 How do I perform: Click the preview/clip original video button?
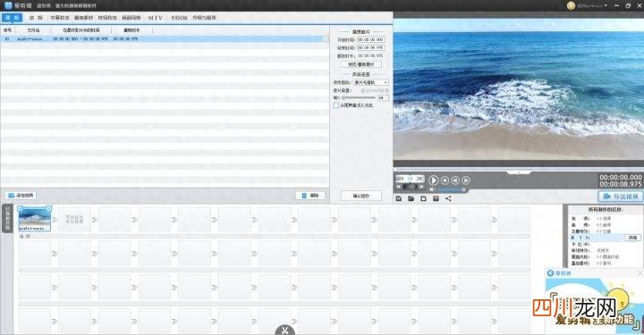[x=361, y=64]
